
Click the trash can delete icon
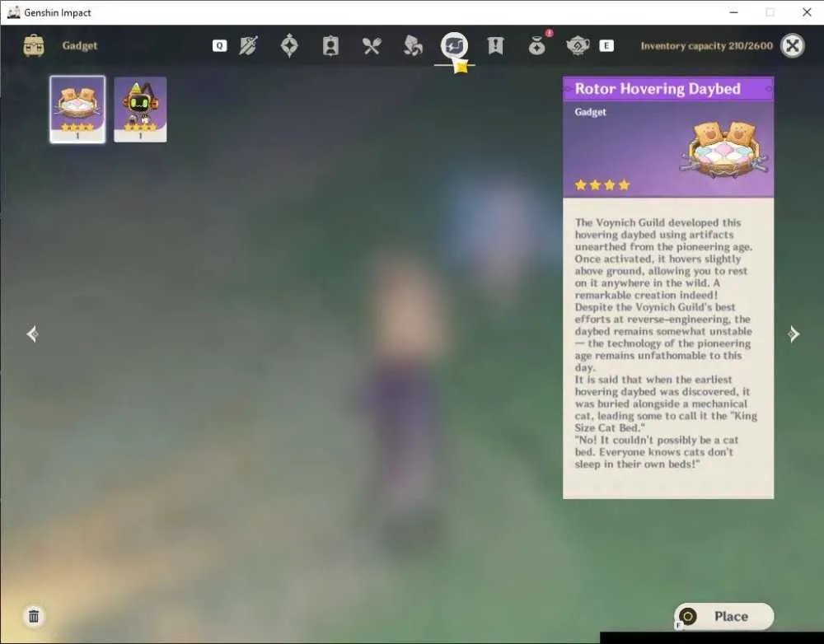34,616
